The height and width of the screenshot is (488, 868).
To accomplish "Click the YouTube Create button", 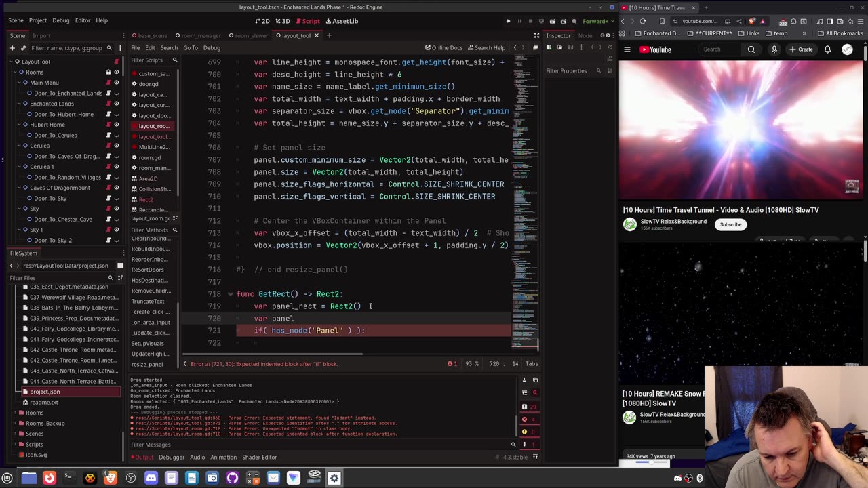I will (x=801, y=49).
